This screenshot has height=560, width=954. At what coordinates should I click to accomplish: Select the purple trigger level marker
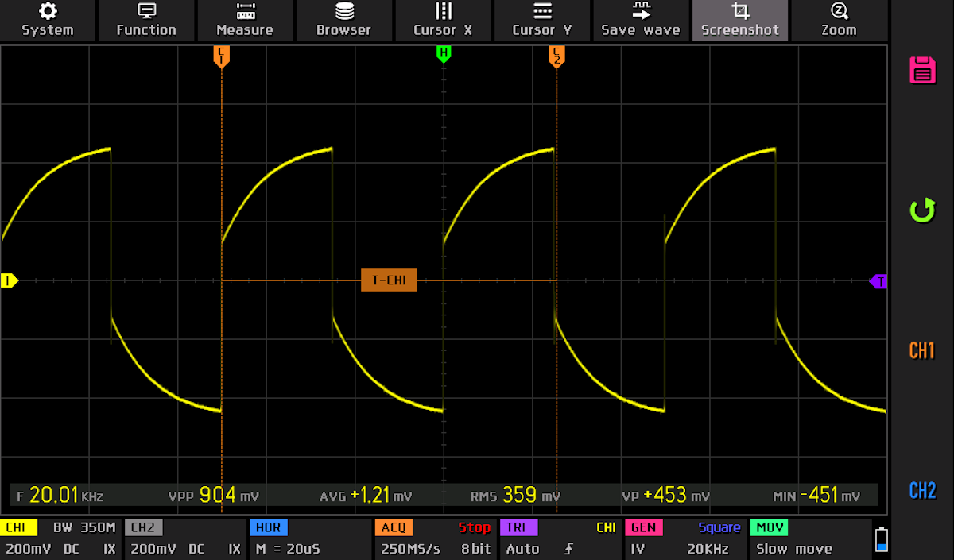click(878, 281)
